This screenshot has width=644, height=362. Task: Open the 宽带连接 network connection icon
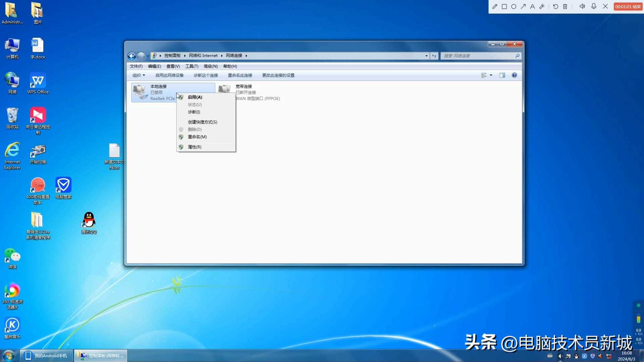click(225, 90)
